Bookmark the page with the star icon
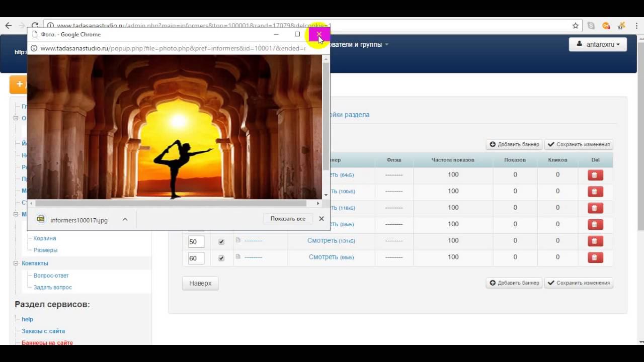This screenshot has width=644, height=362. pyautogui.click(x=575, y=26)
